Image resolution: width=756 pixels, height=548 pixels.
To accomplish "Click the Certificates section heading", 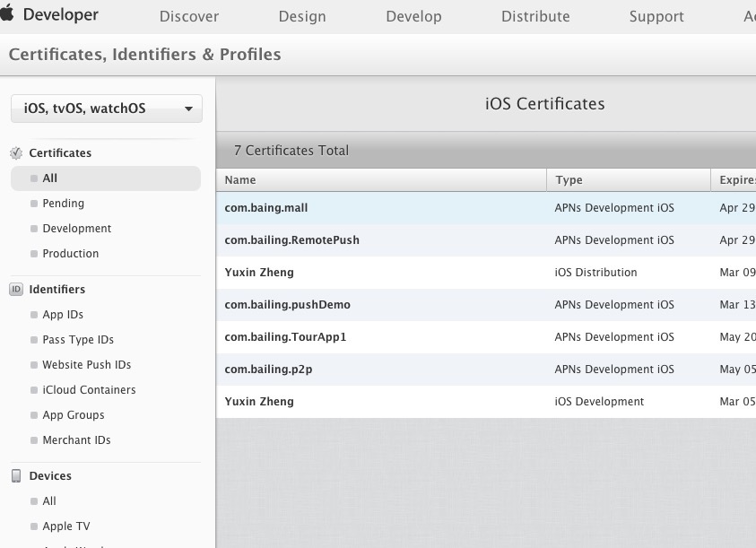I will [60, 152].
